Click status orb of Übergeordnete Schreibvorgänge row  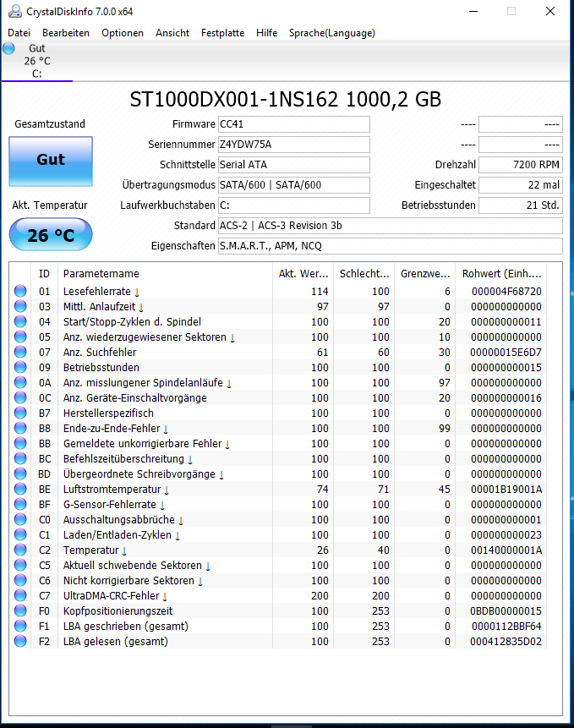tap(20, 474)
